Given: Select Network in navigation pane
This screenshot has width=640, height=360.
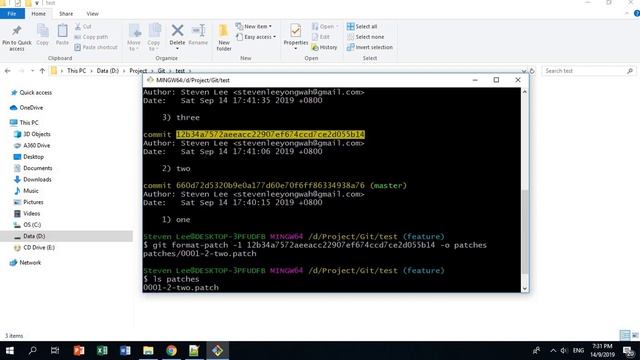Looking at the screenshot, I should click(25, 262).
